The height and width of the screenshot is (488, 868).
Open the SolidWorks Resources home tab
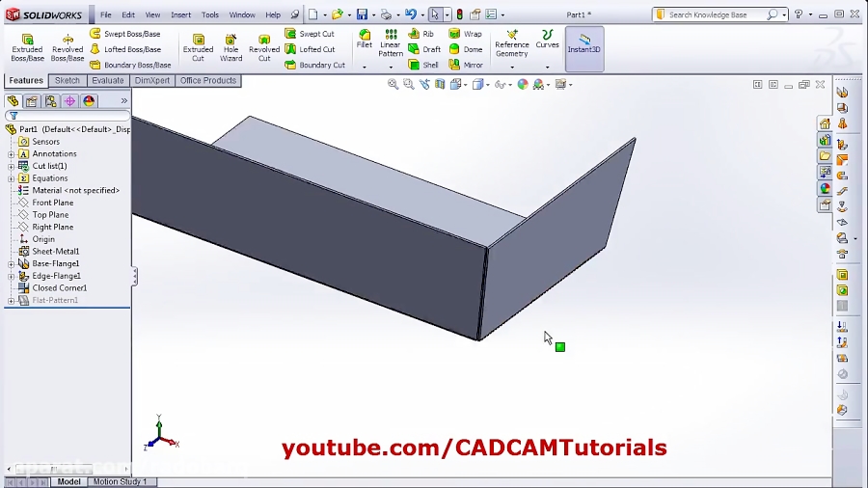[x=825, y=123]
